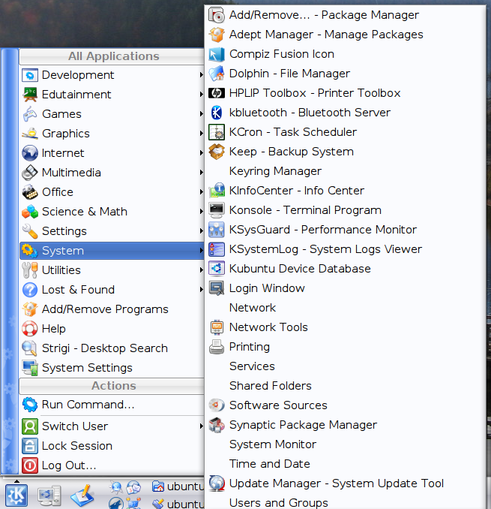The image size is (491, 509).
Task: Launch Adept Manager - Manage Packages
Action: [345, 35]
